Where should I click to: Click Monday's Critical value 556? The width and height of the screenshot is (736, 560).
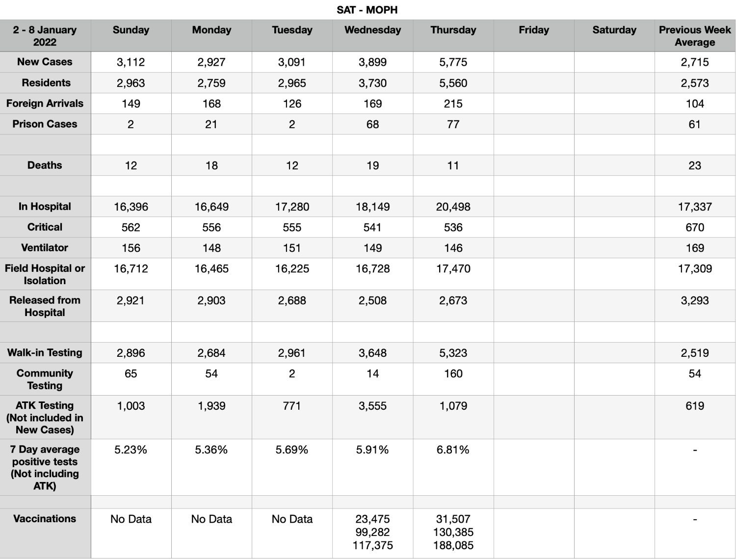(211, 227)
